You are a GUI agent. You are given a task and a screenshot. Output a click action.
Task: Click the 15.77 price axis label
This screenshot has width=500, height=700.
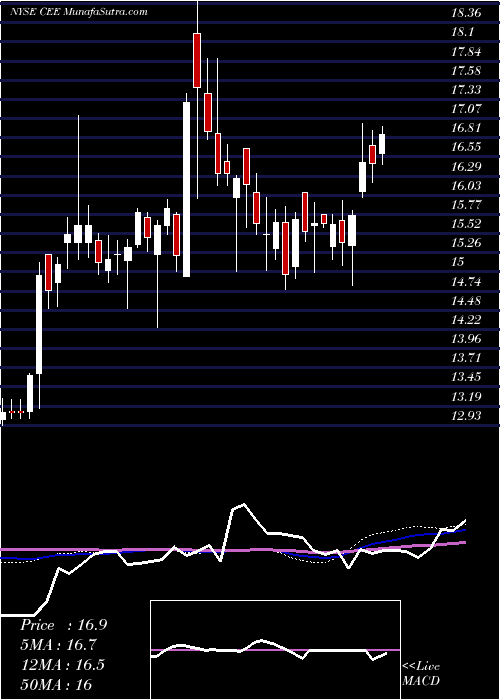pyautogui.click(x=466, y=204)
